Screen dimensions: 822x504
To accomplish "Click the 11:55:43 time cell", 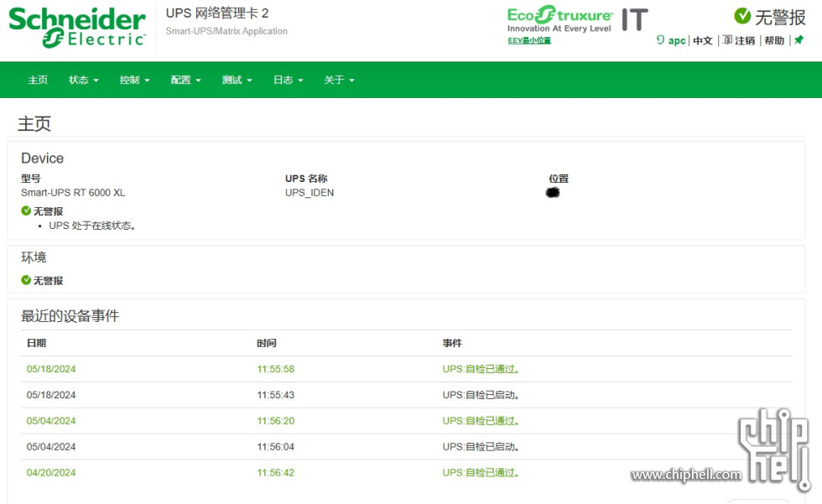I will point(276,394).
